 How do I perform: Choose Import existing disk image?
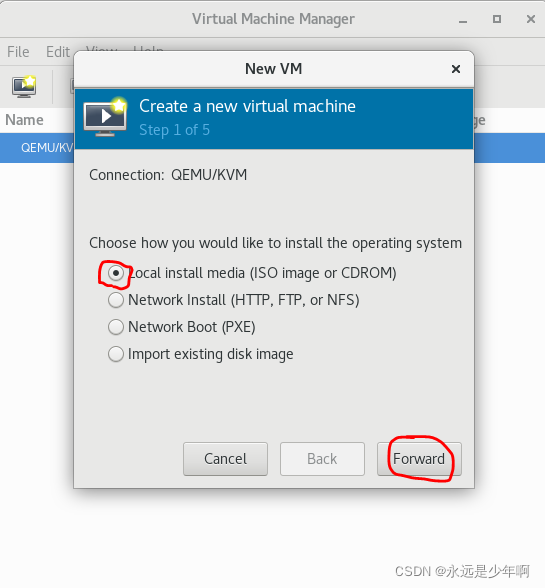click(x=116, y=354)
